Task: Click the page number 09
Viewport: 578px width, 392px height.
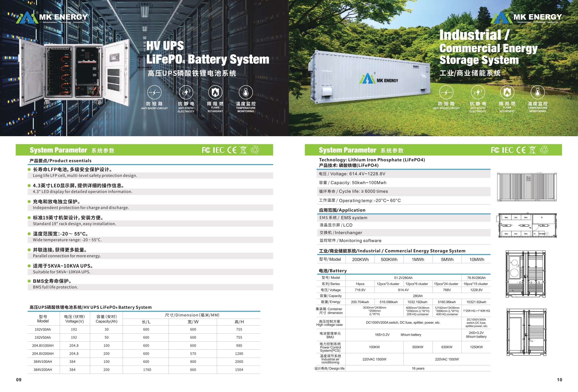Action: pos(19,380)
